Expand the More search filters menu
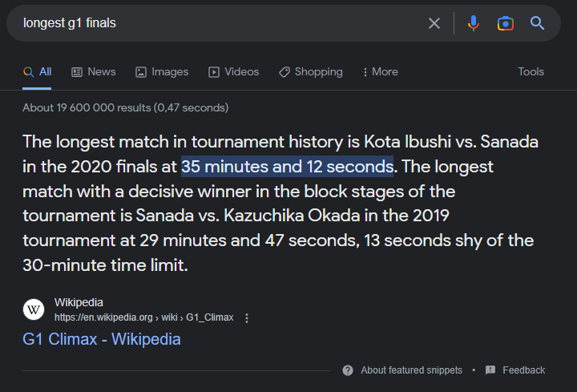 (x=380, y=72)
